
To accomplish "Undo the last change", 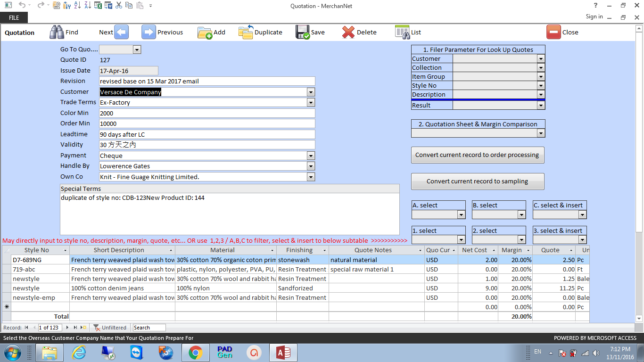I will 23,6.
